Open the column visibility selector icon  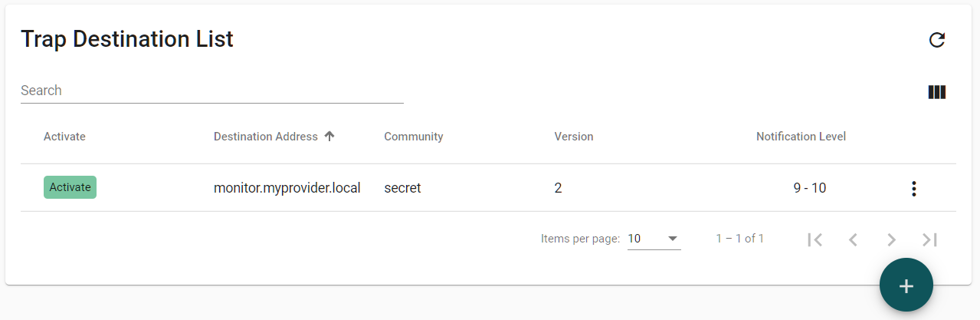pyautogui.click(x=936, y=92)
